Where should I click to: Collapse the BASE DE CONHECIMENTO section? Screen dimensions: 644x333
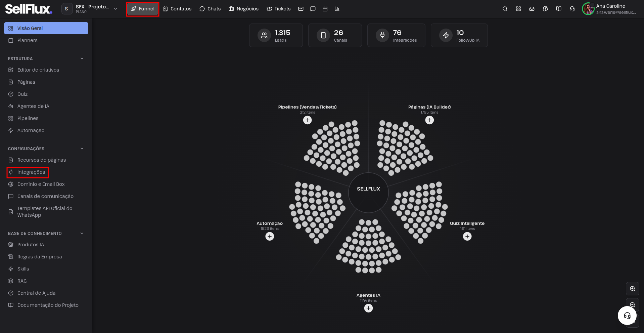point(82,233)
